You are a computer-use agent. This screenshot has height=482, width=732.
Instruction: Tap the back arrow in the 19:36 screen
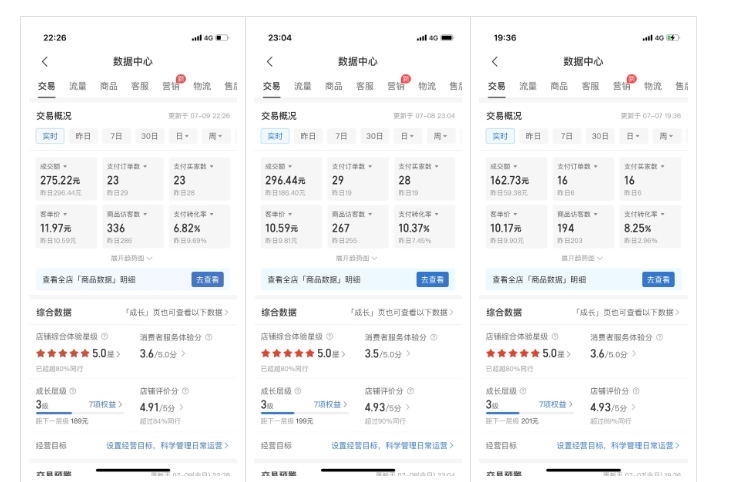[494, 62]
